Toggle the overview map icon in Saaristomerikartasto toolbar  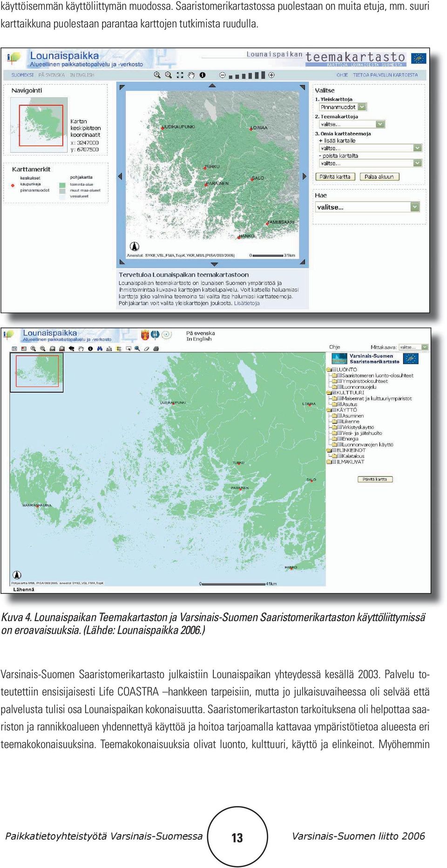24,349
